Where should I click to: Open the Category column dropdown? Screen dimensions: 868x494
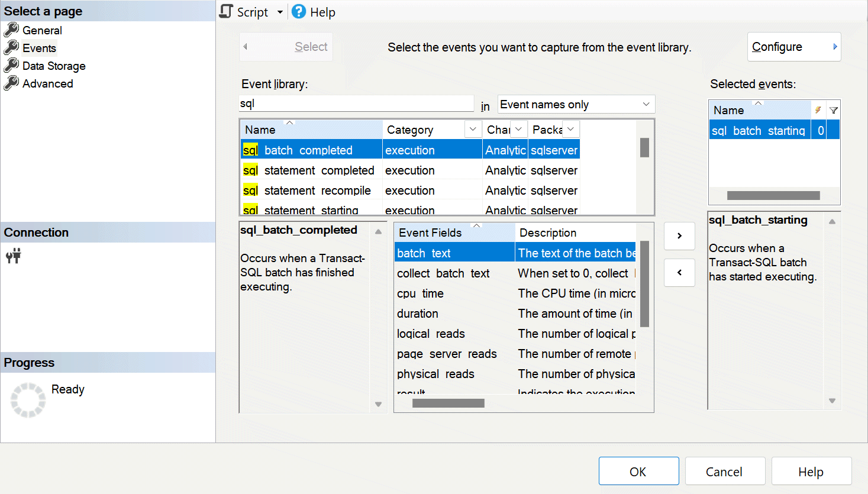[472, 129]
